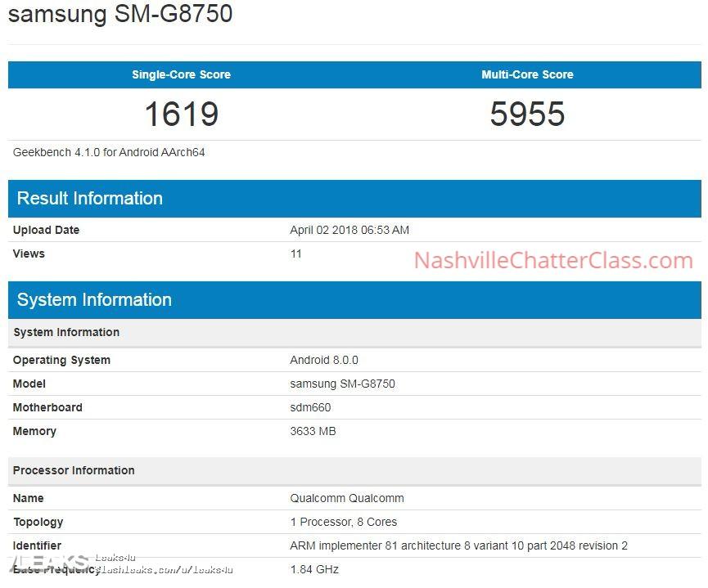Click the Model row label
Screen dimensions: 708x588
[x=29, y=384]
